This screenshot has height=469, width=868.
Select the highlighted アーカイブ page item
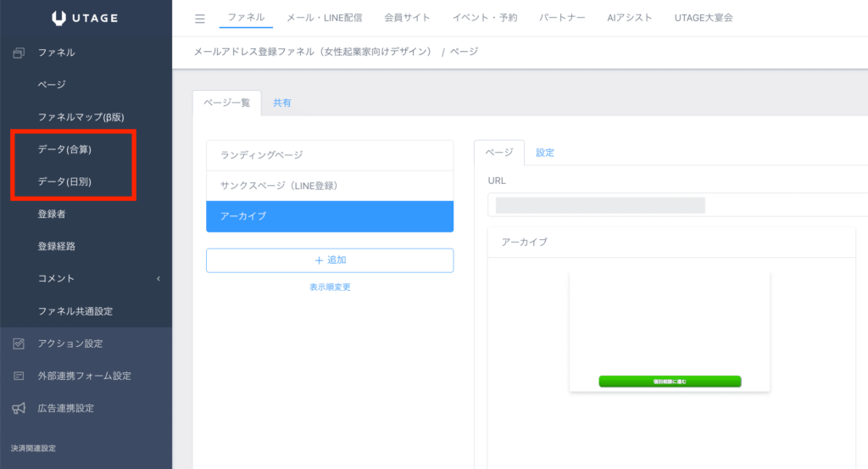pos(330,216)
